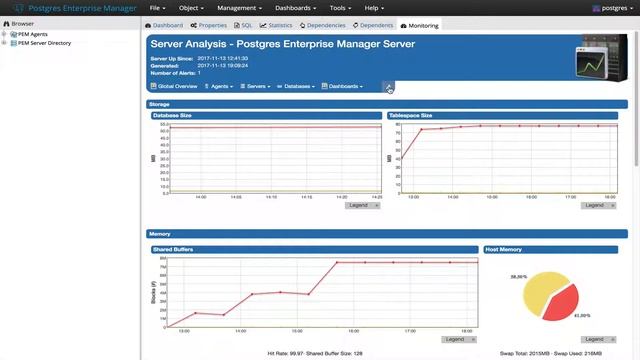
Task: Click the PEM Agents icon
Action: click(13, 34)
